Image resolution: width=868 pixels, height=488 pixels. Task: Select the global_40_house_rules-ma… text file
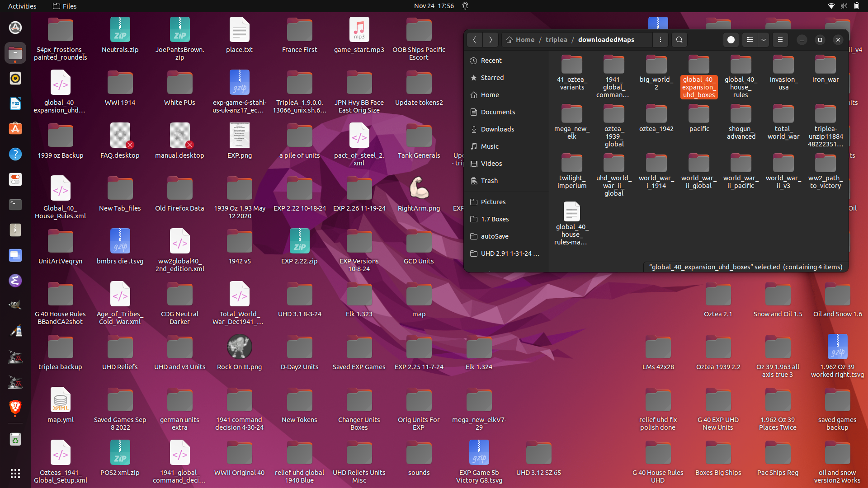(572, 224)
